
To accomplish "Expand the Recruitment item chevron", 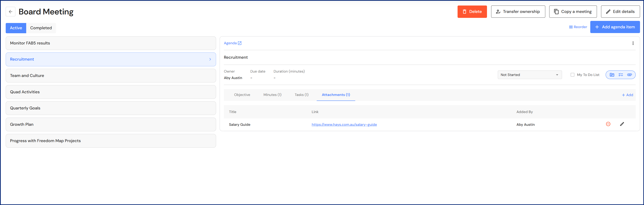I will [x=210, y=59].
